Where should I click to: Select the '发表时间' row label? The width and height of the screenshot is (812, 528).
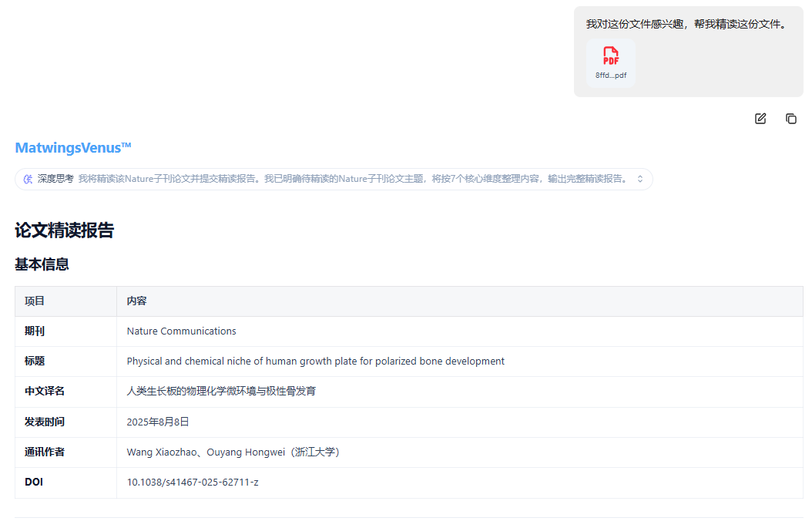[x=45, y=422]
